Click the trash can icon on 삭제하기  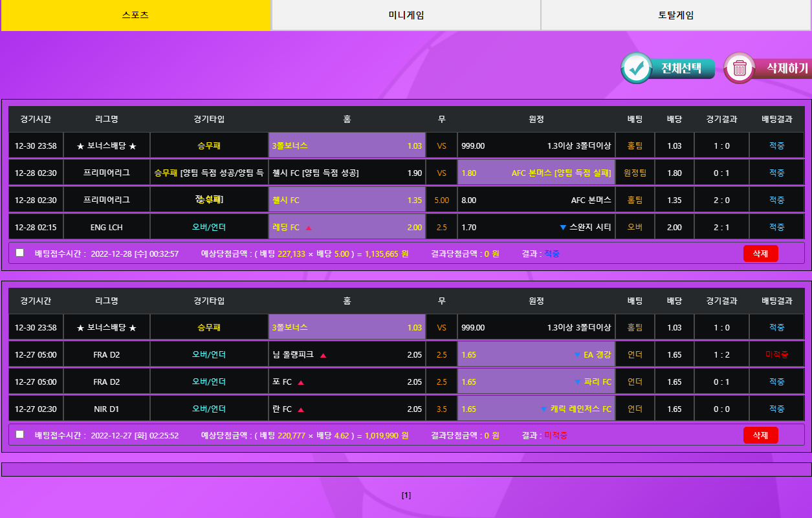(x=740, y=68)
